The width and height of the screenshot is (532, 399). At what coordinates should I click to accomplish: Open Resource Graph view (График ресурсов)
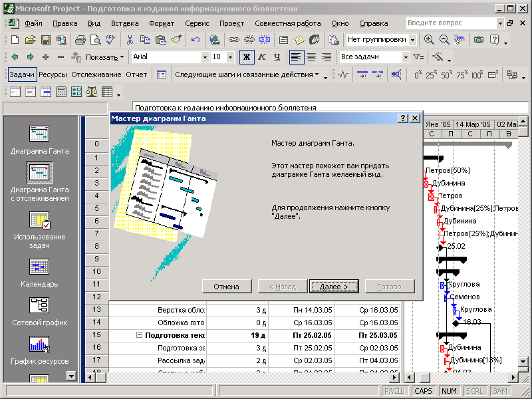39,350
